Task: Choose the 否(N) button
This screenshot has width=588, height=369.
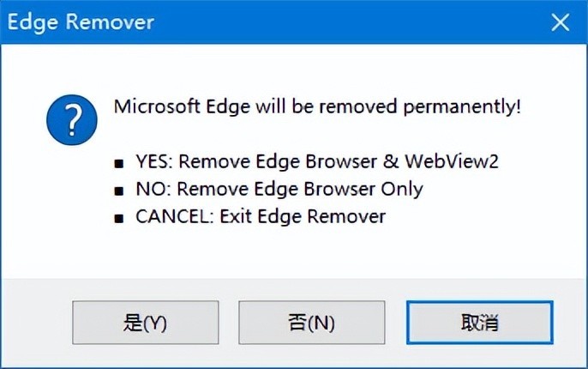Action: pos(312,322)
